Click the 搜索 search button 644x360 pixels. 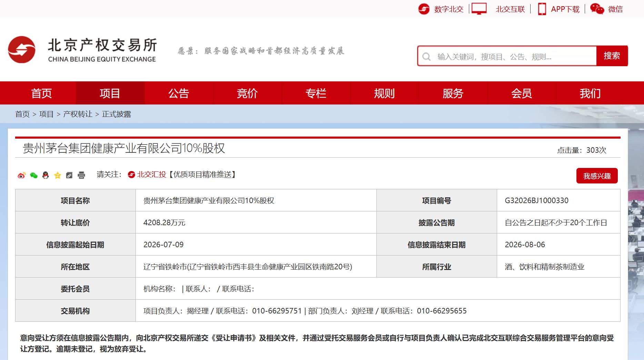612,56
